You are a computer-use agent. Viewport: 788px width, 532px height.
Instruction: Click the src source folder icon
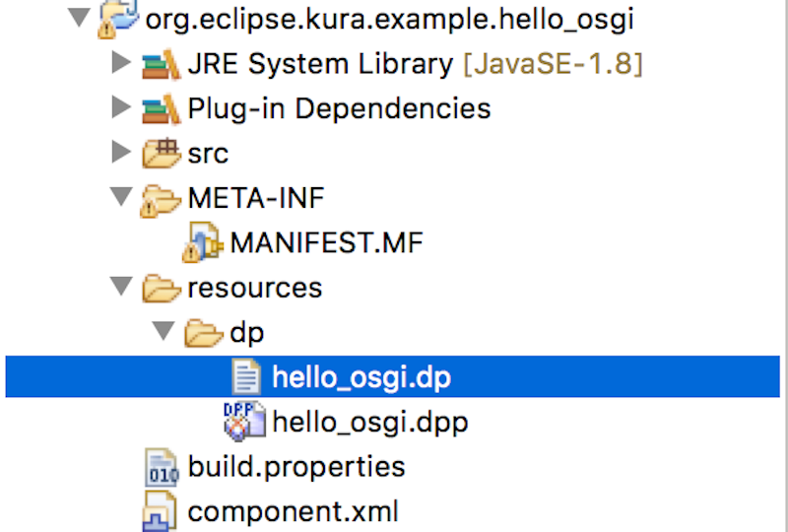pyautogui.click(x=161, y=153)
